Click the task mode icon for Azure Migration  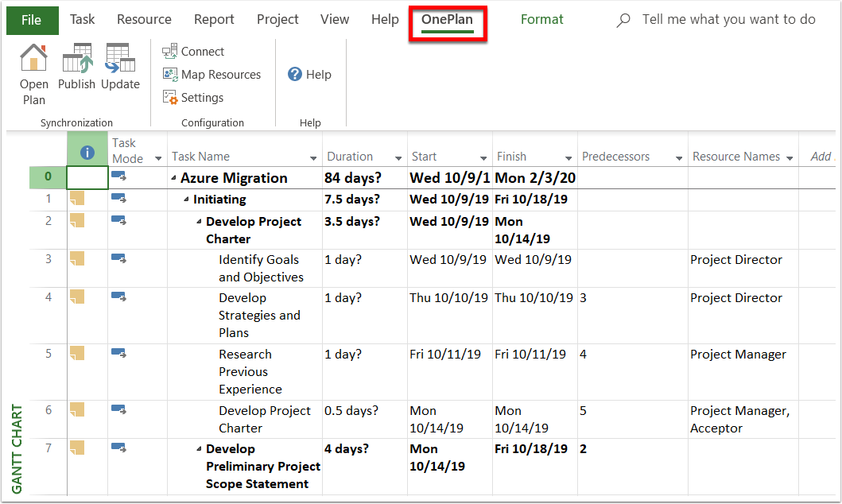click(119, 177)
